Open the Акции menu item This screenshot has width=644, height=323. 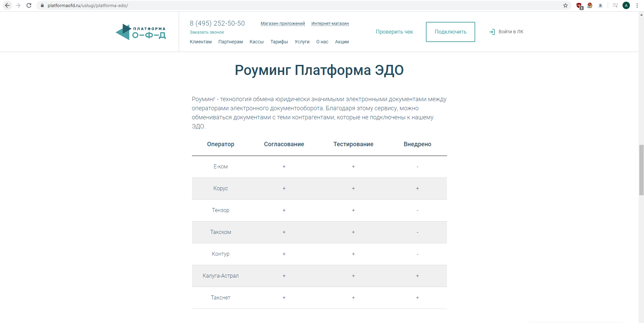(342, 42)
